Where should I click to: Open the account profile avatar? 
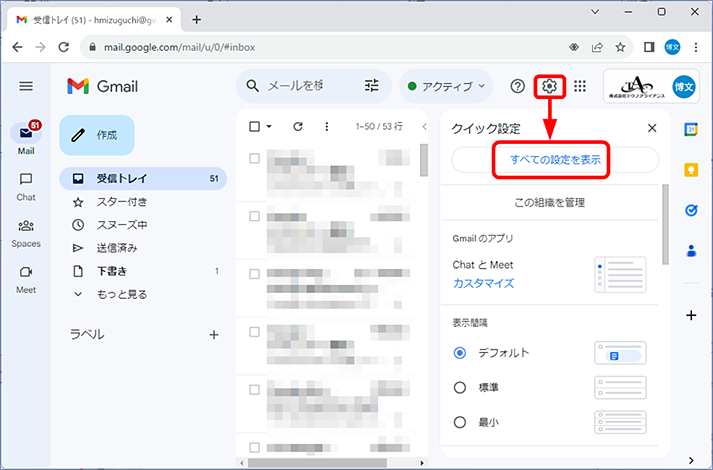coord(683,86)
